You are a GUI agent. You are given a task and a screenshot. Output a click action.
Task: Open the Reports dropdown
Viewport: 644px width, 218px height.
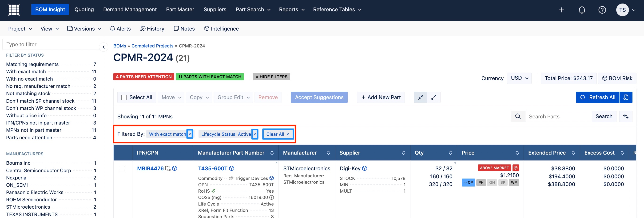291,9
